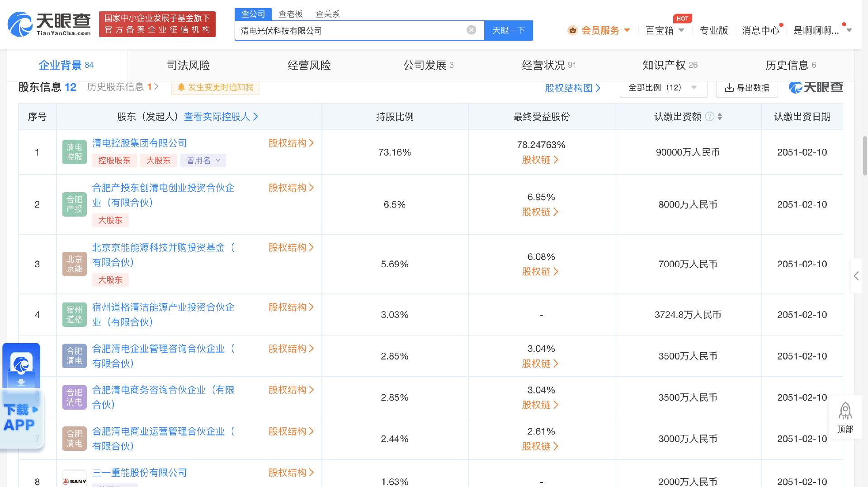The height and width of the screenshot is (487, 868).
Task: Click the 宿州道格 company avatar
Action: [74, 315]
